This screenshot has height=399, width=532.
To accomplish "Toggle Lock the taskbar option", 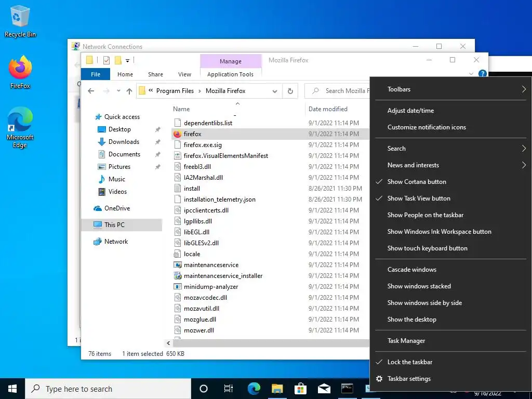I will click(x=450, y=362).
